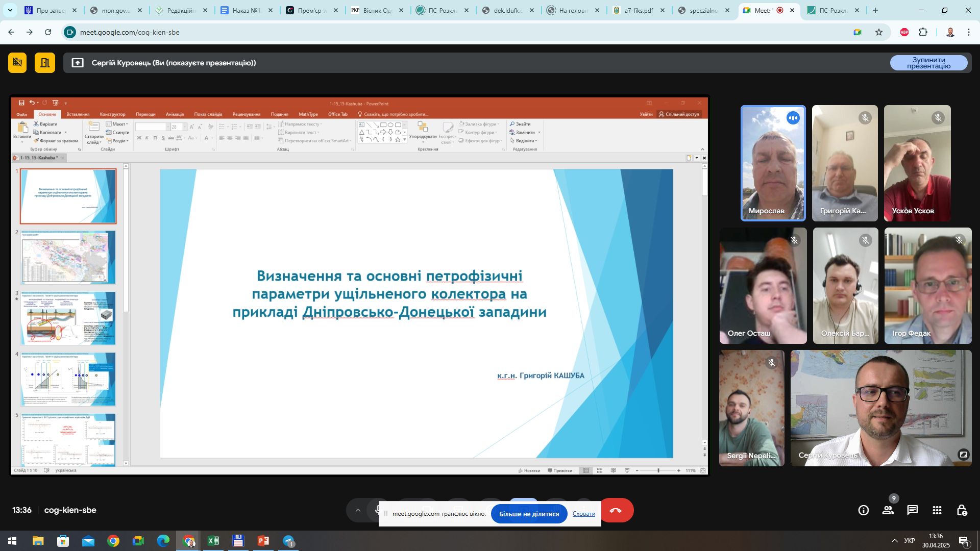The width and height of the screenshot is (980, 551).
Task: Switch to the mon.gov.ua browser tab
Action: pos(115,10)
